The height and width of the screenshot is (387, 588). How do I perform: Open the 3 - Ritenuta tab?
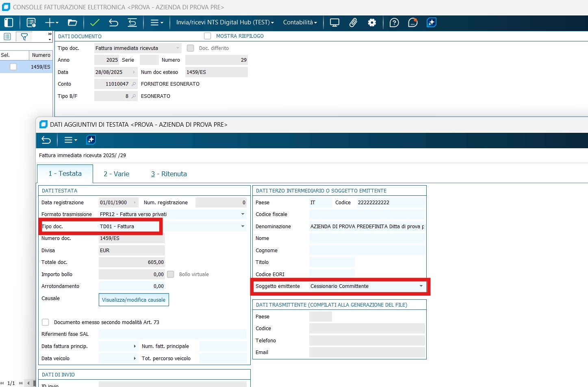coord(169,174)
